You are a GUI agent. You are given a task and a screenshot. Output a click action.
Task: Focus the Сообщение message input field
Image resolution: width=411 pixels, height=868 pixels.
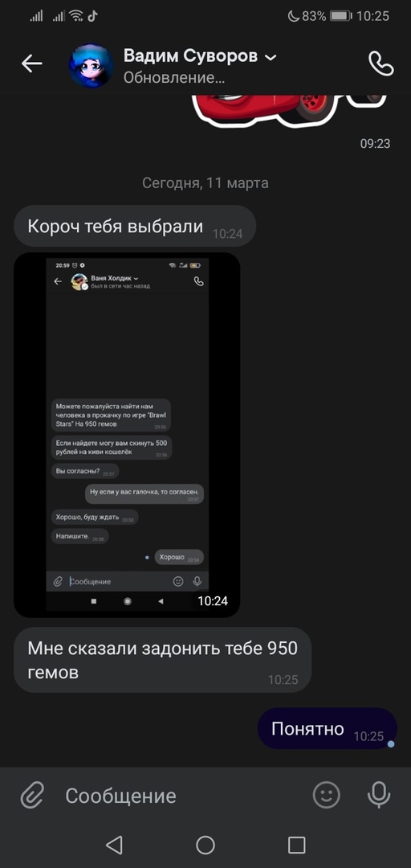[182, 796]
